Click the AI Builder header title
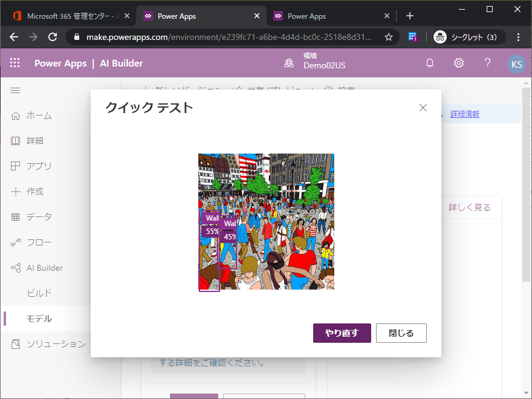Image resolution: width=532 pixels, height=399 pixels. 122,63
